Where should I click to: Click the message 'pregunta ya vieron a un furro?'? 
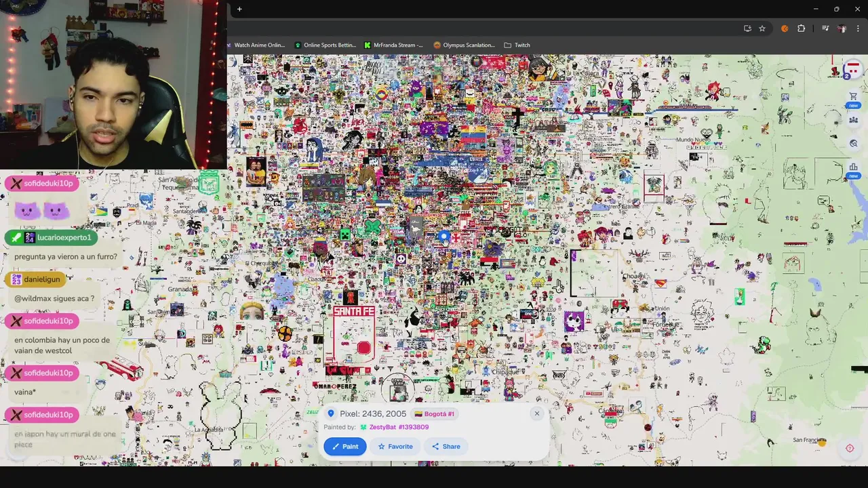point(66,257)
